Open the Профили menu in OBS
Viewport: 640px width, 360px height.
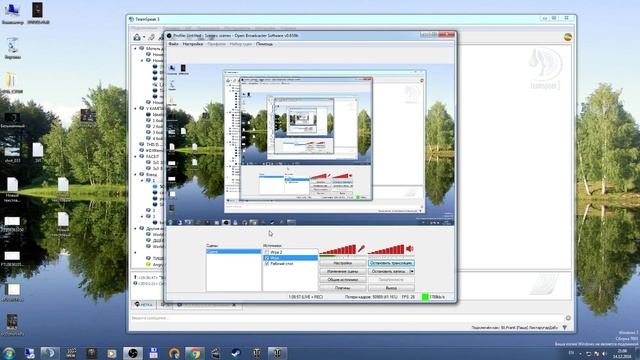tap(216, 44)
